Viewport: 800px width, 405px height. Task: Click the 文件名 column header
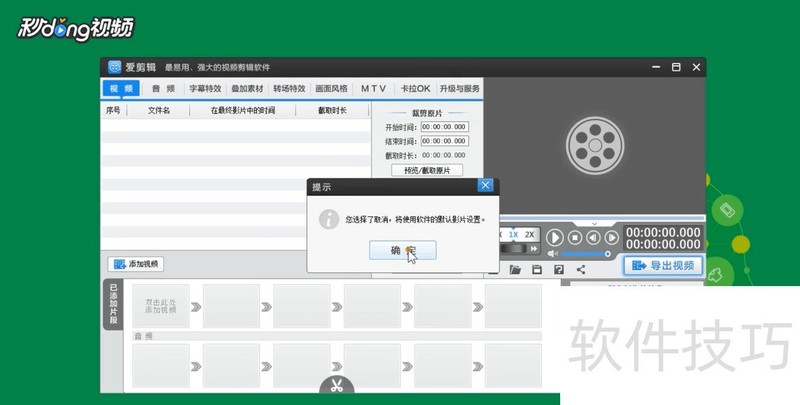coord(159,110)
